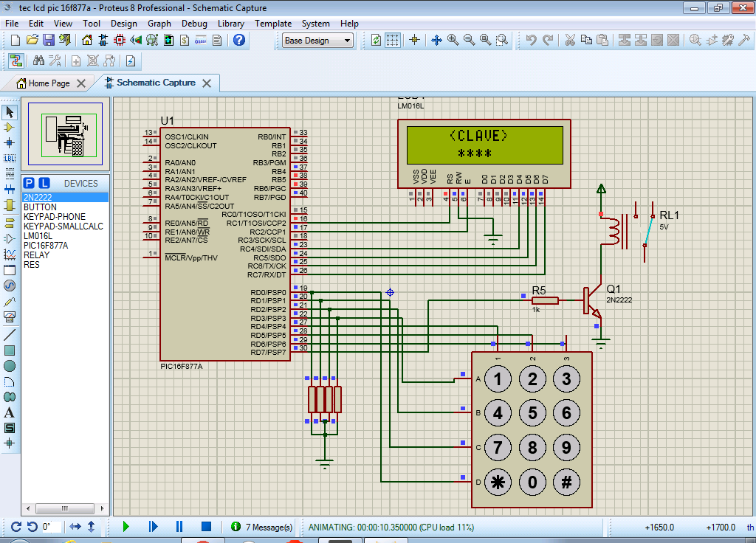
Task: Go to the Home Page with the house toolbar icon
Action: (87, 40)
